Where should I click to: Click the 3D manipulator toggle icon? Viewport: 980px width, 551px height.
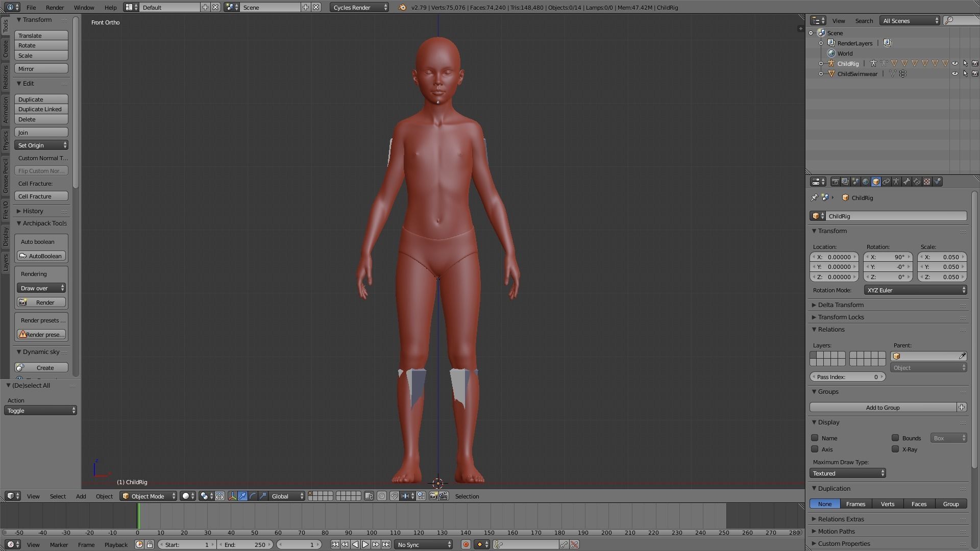pos(232,496)
